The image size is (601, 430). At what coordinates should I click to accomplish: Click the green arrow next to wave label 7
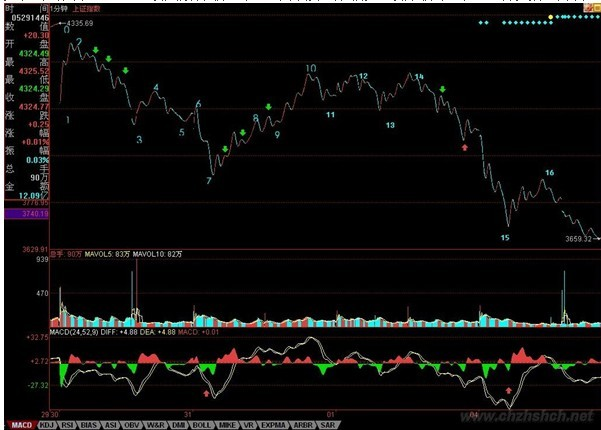pyautogui.click(x=225, y=149)
